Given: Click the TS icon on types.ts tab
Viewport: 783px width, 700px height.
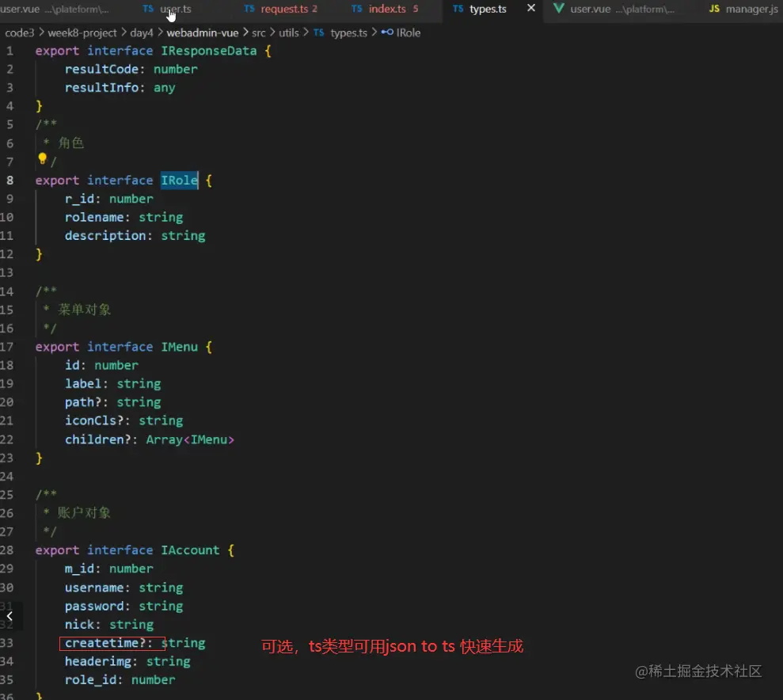Looking at the screenshot, I should click(x=458, y=9).
